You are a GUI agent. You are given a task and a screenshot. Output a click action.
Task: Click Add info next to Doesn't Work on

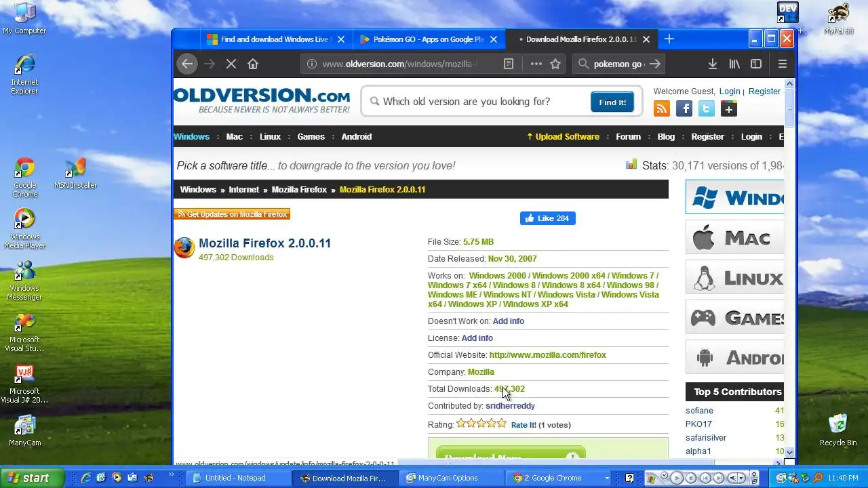508,321
